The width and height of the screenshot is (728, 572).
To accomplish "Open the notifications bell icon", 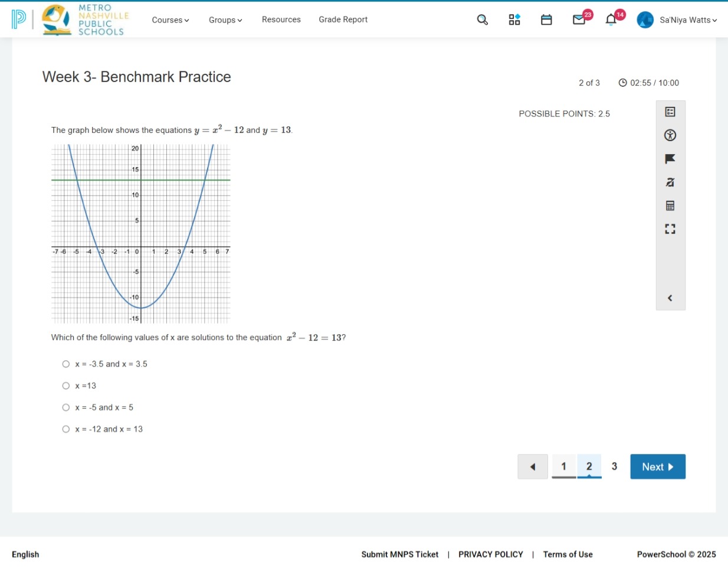I will tap(611, 20).
